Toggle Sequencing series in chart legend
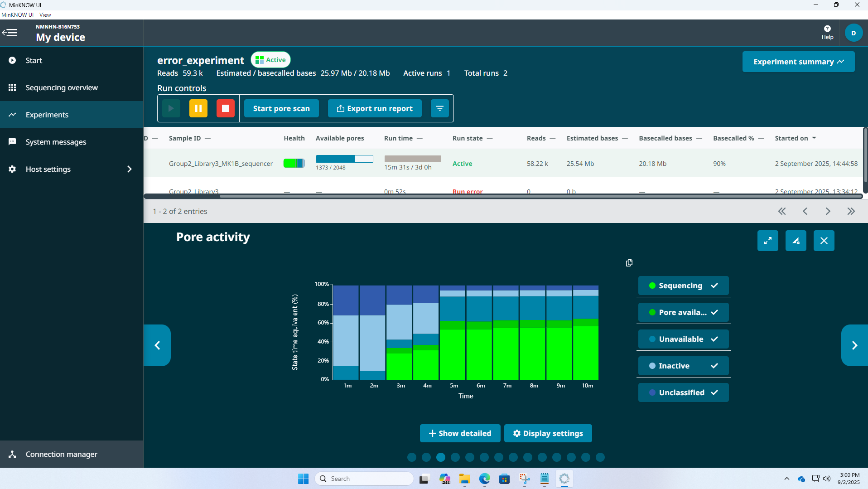The height and width of the screenshot is (489, 868). pos(683,286)
